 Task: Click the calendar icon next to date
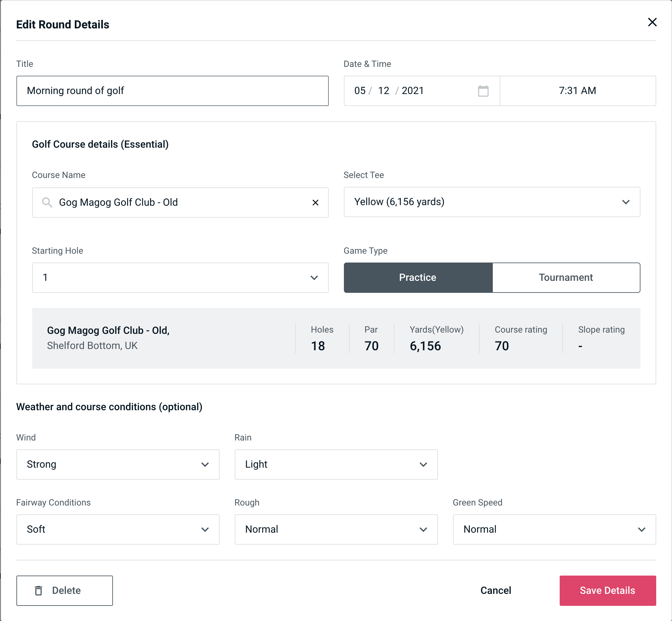pos(482,91)
